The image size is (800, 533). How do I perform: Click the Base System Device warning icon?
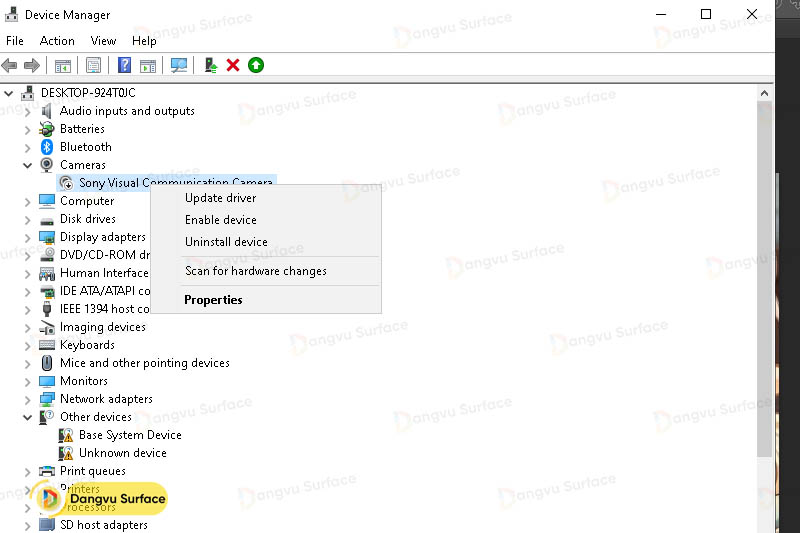click(66, 435)
